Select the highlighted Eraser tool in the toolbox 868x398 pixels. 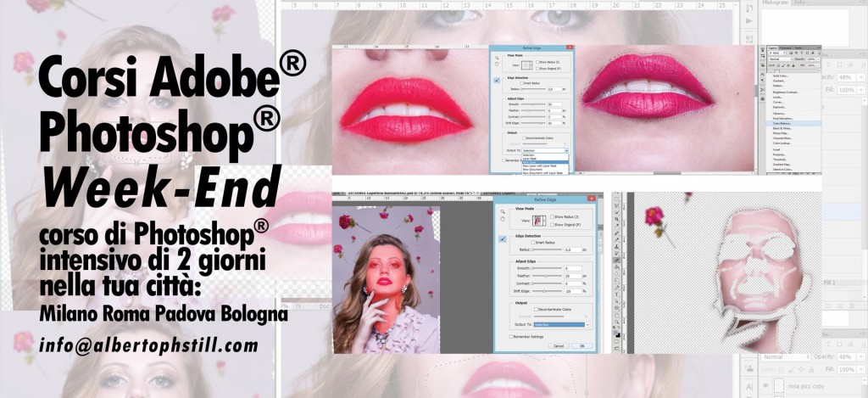(x=617, y=259)
